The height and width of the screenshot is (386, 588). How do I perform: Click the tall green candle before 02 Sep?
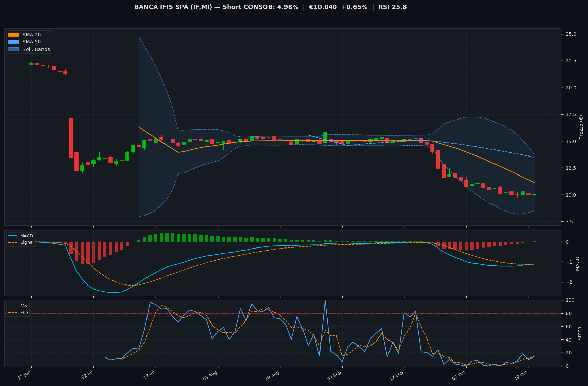tap(325, 137)
